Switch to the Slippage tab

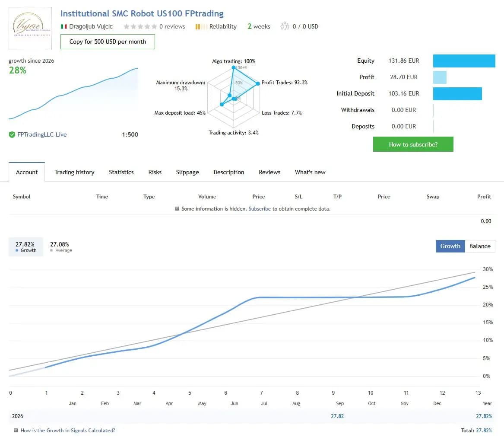tap(187, 172)
